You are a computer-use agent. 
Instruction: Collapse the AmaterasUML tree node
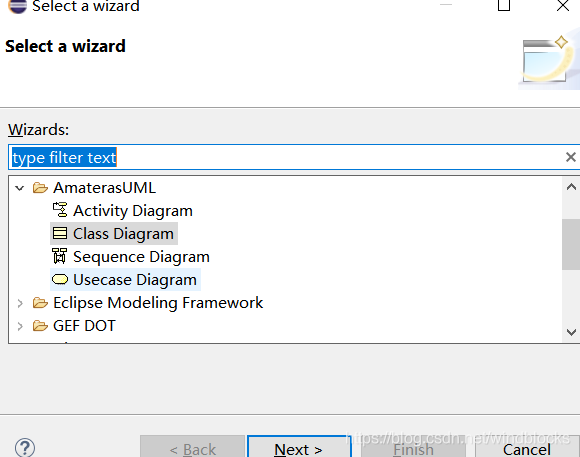[x=20, y=188]
